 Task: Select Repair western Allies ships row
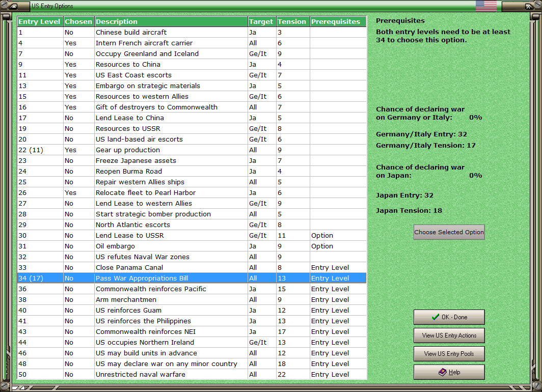click(192, 182)
